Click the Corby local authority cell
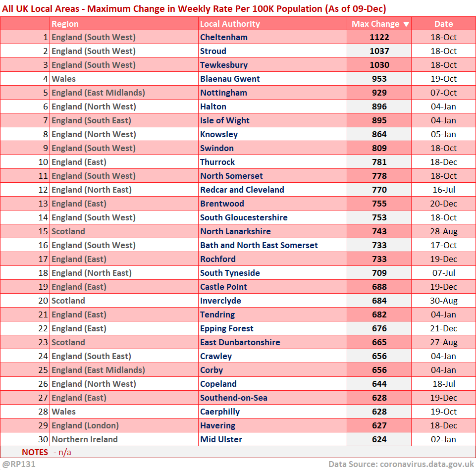This screenshot has height=470, width=476. pyautogui.click(x=272, y=370)
